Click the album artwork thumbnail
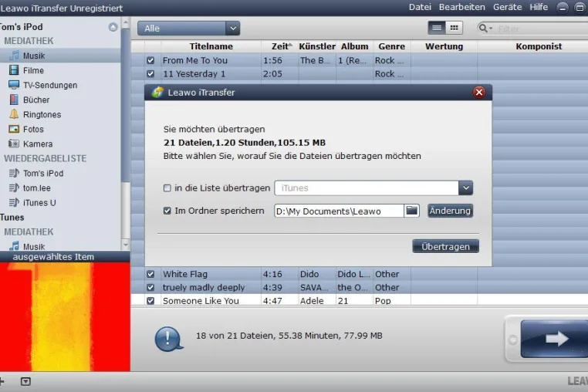This screenshot has height=392, width=588. pos(65,317)
